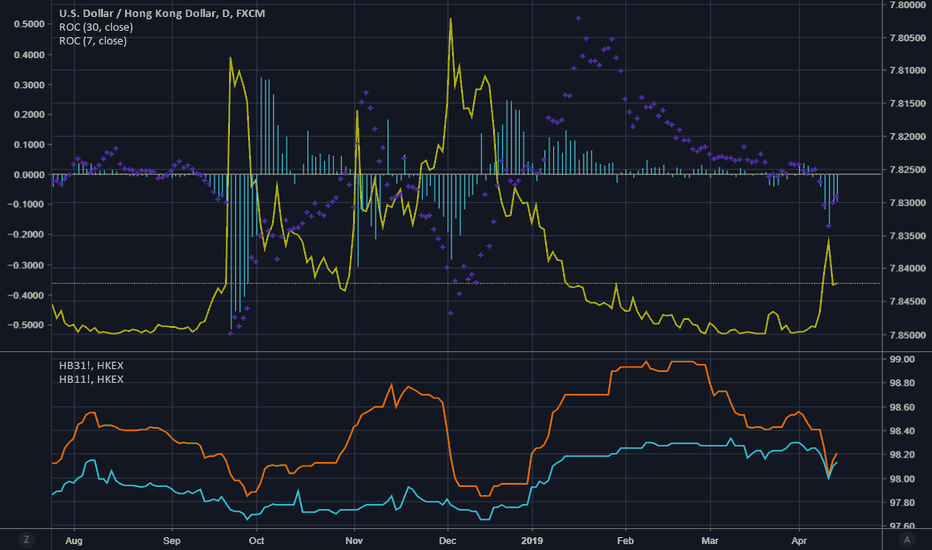
Task: Click the Oct label on the time axis
Action: point(256,540)
